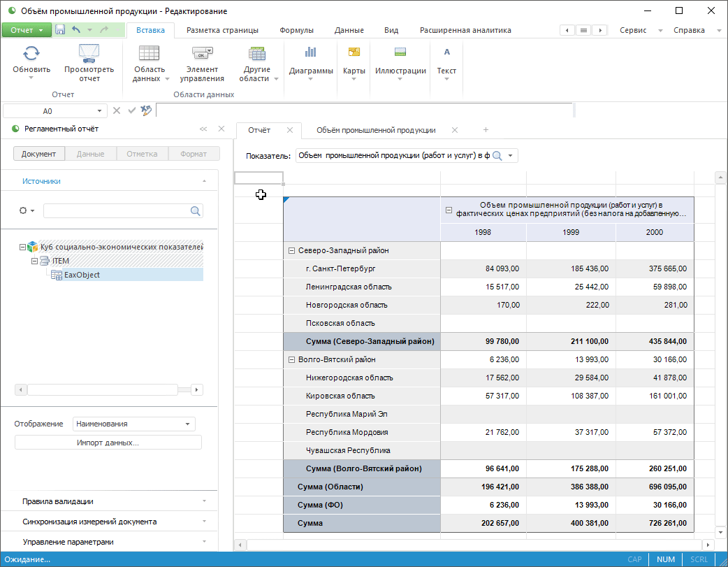Collapse the ITEM tree node
The height and width of the screenshot is (567, 728).
click(x=34, y=261)
